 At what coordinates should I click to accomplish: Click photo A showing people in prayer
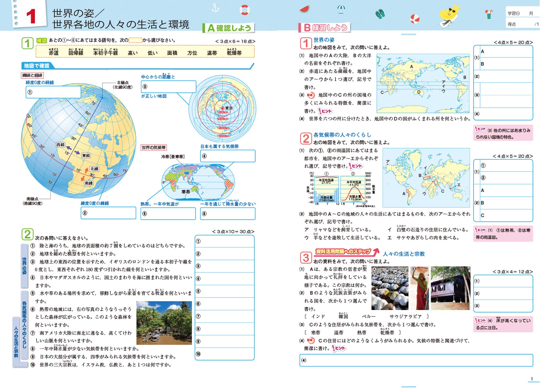click(390, 288)
